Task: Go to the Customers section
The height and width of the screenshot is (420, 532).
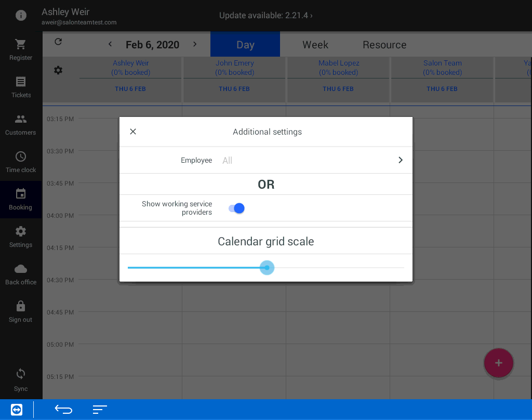Action: [x=21, y=120]
